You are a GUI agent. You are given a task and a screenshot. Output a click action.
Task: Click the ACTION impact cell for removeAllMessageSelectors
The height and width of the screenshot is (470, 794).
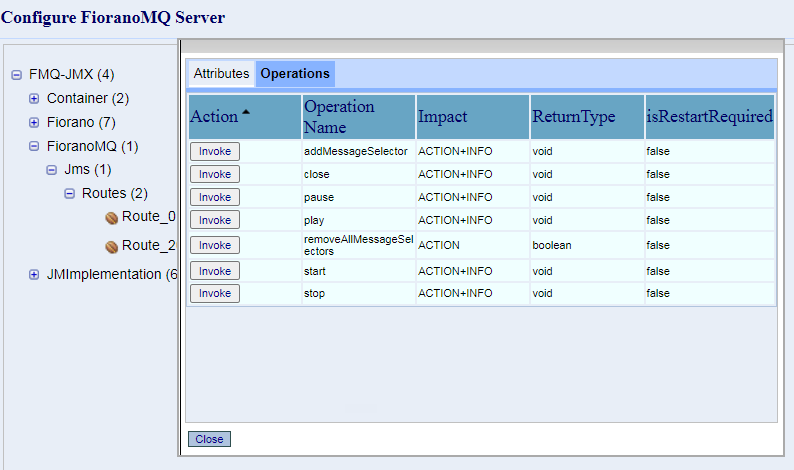pos(472,245)
